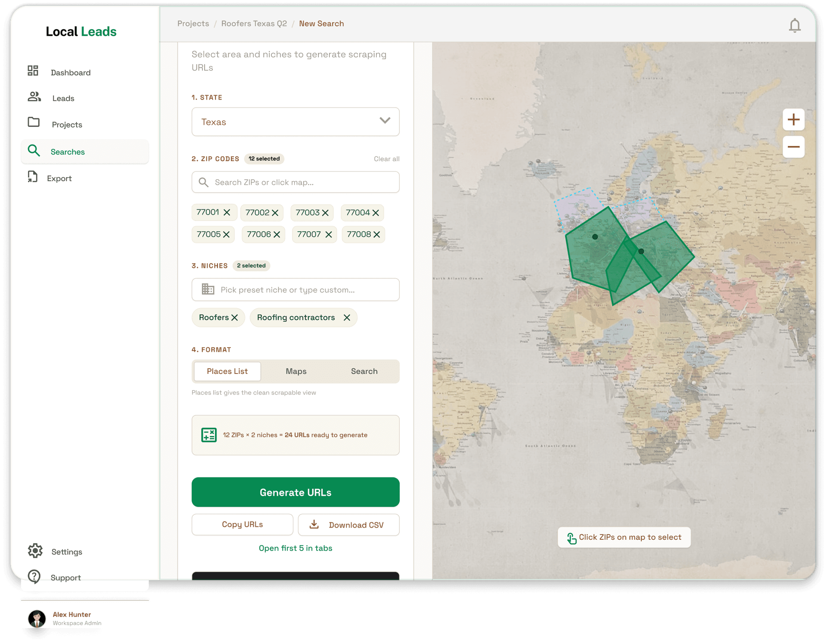Click the Local Leads logo
Screen dimensions: 827x644
click(x=81, y=31)
